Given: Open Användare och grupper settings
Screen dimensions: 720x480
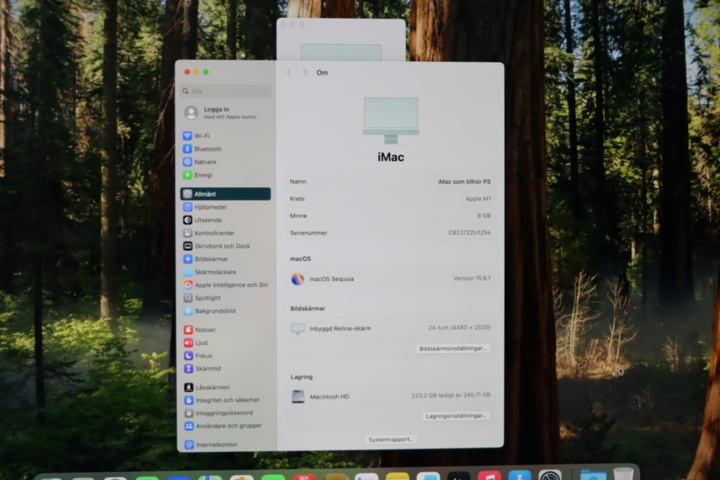Looking at the screenshot, I should point(225,426).
